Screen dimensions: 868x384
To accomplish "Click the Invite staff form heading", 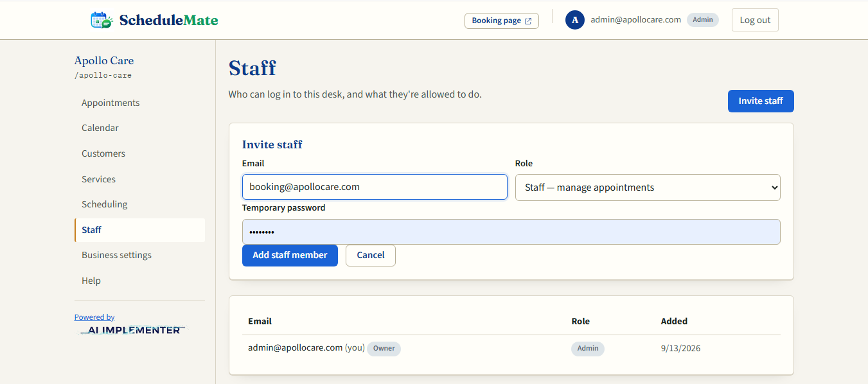I will [272, 144].
